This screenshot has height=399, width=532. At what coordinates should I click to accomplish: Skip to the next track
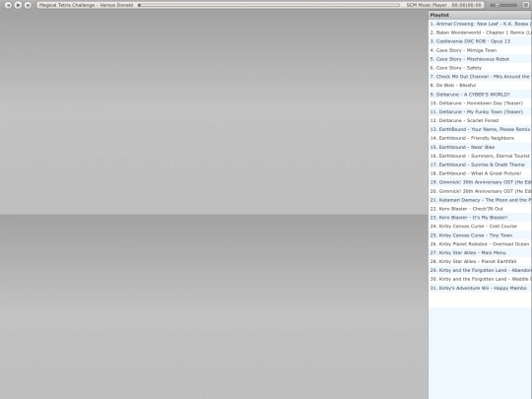28,5
